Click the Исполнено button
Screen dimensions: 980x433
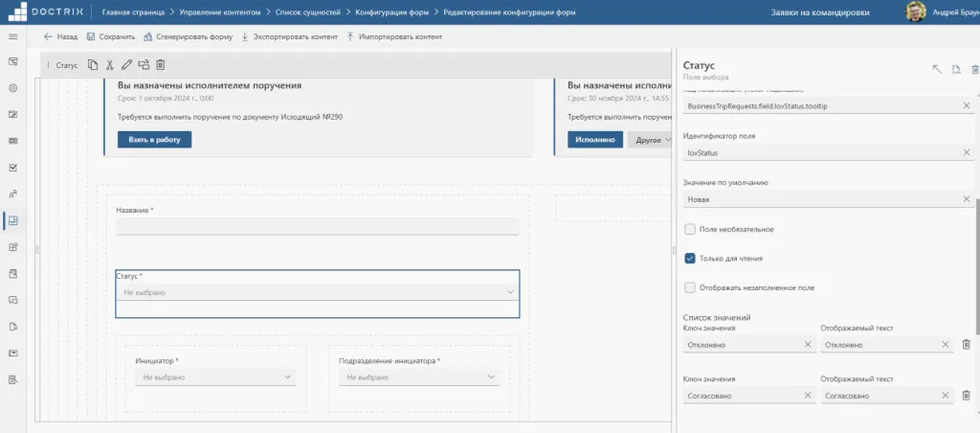point(595,140)
